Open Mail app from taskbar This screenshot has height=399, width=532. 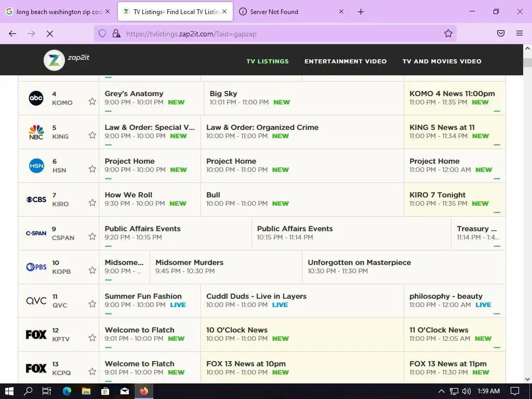[125, 391]
